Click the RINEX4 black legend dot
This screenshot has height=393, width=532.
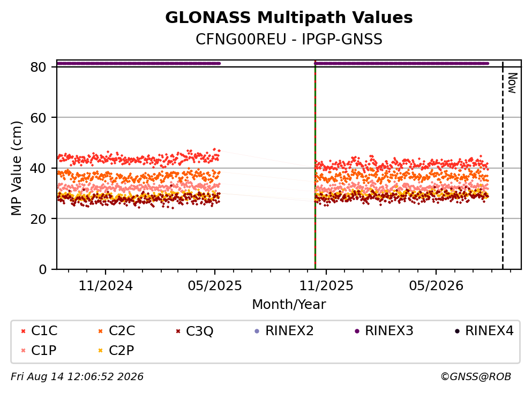pyautogui.click(x=457, y=331)
